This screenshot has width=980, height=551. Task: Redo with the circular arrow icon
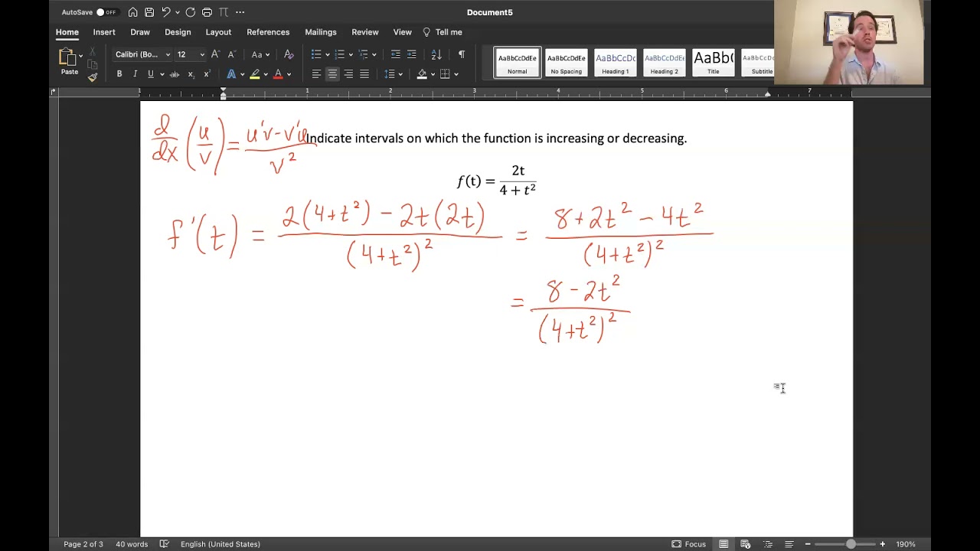coord(190,12)
